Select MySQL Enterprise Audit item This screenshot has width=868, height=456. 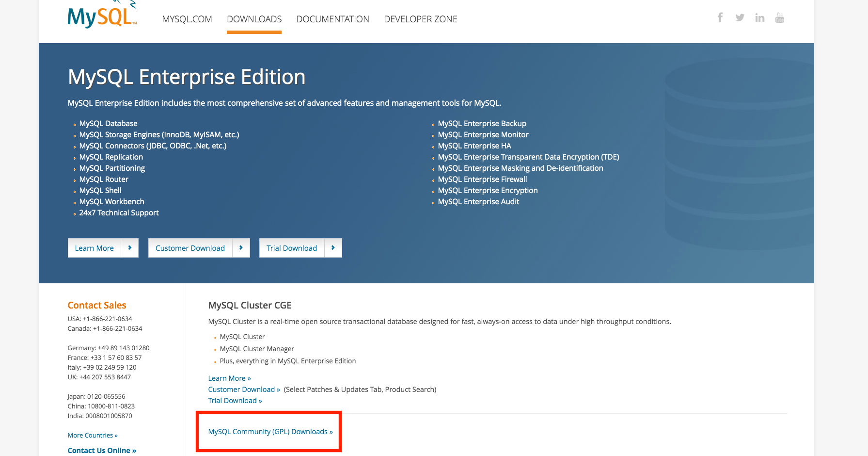click(478, 202)
